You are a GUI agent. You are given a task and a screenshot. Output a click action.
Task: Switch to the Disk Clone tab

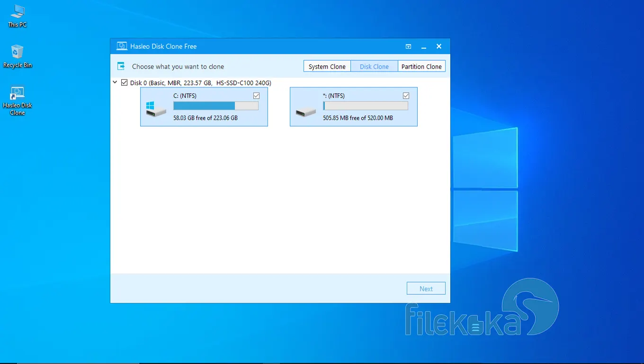pos(374,66)
